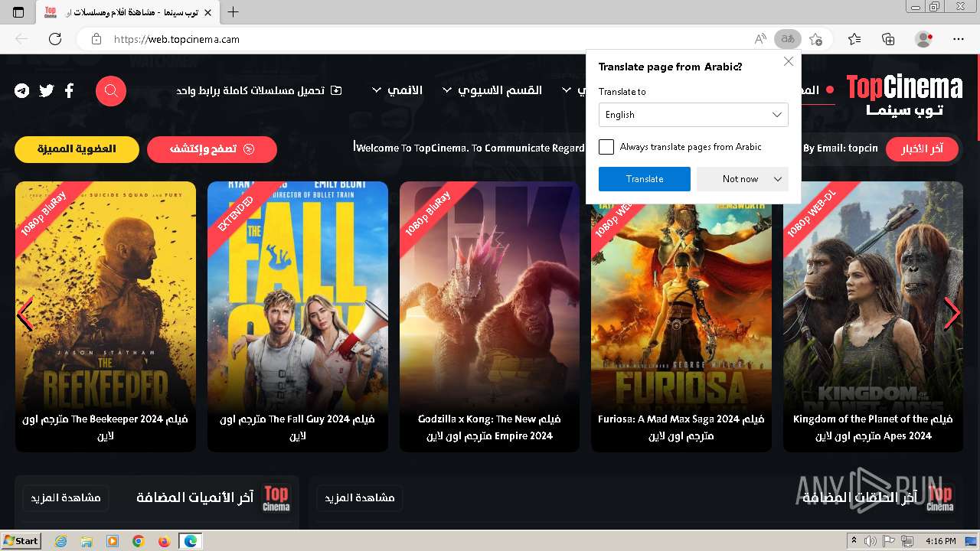Click the تصفح وإكتشف button

point(212,149)
